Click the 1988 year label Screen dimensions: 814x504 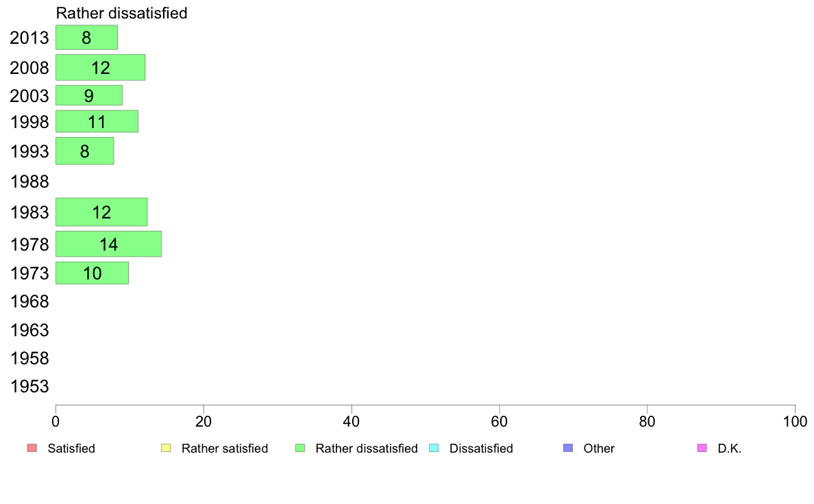(x=29, y=181)
